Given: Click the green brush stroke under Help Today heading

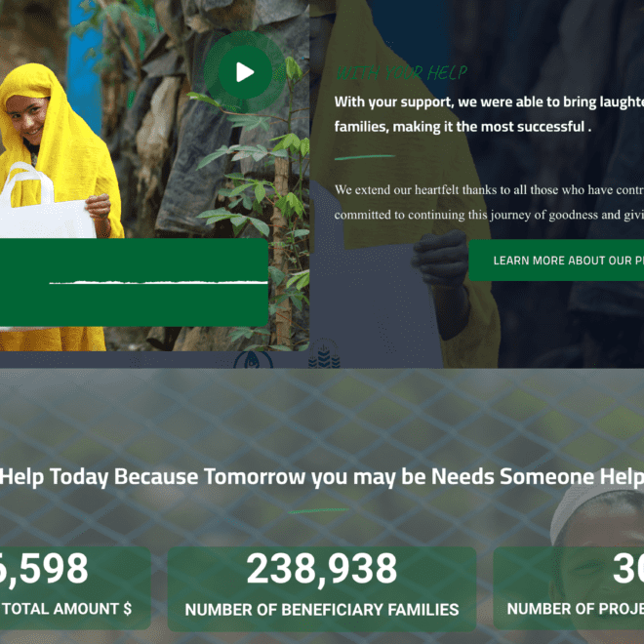Looking at the screenshot, I should 319,510.
